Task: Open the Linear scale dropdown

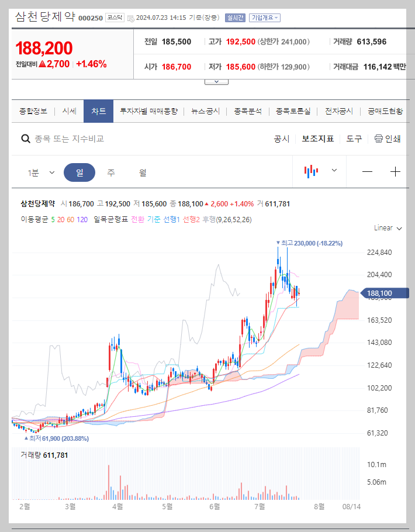Action: tap(388, 228)
